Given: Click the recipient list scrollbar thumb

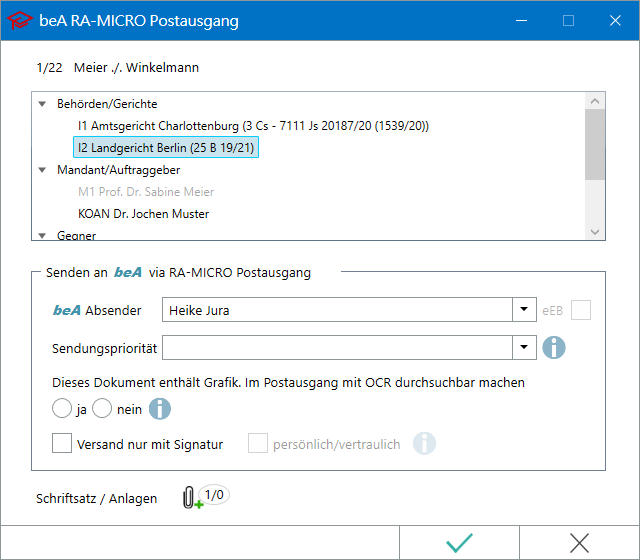Looking at the screenshot, I should (x=595, y=144).
